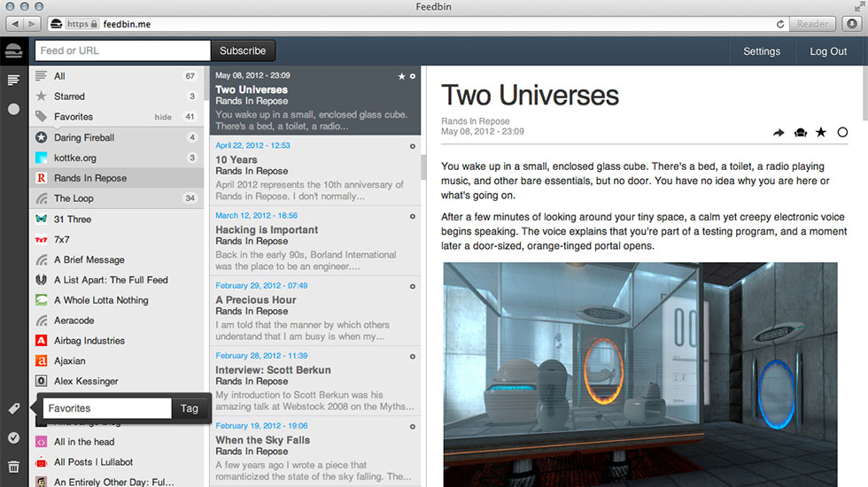Viewport: 868px width, 487px height.
Task: Go back with browser back arrow
Action: click(15, 24)
